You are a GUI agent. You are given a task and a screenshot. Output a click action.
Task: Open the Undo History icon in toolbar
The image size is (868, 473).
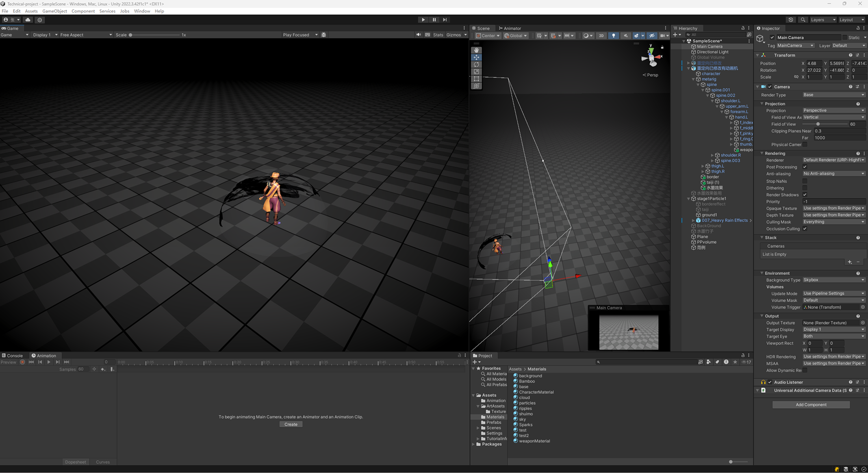(790, 20)
